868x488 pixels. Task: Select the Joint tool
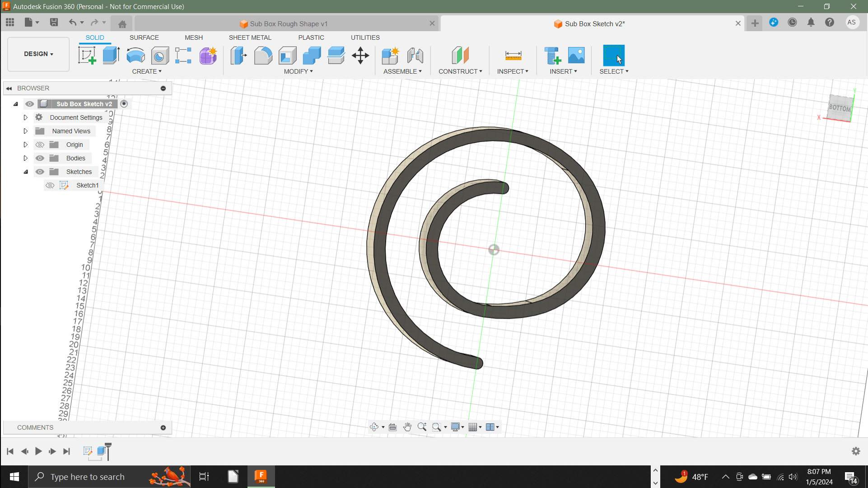pos(415,56)
